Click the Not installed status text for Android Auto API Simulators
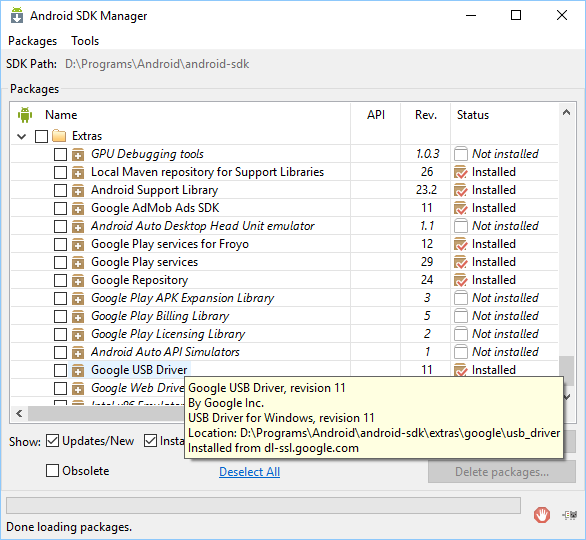Viewport: 586px width, 540px height. click(x=505, y=352)
